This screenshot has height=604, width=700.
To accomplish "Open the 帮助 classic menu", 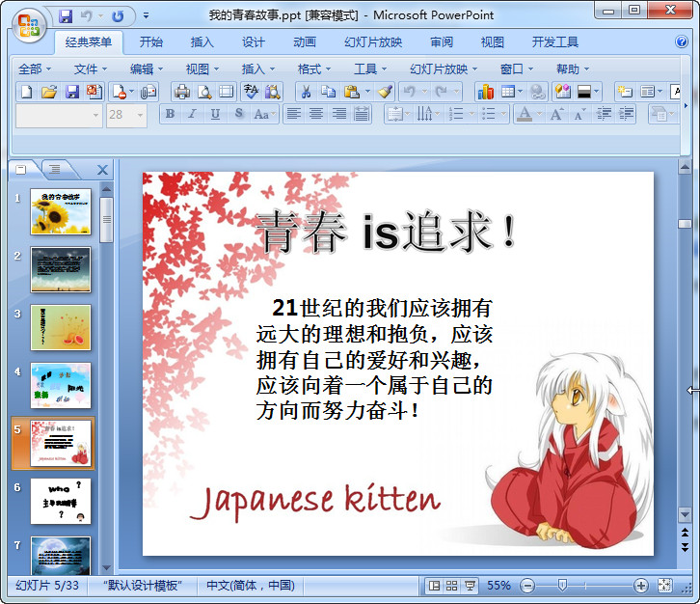I will point(573,69).
